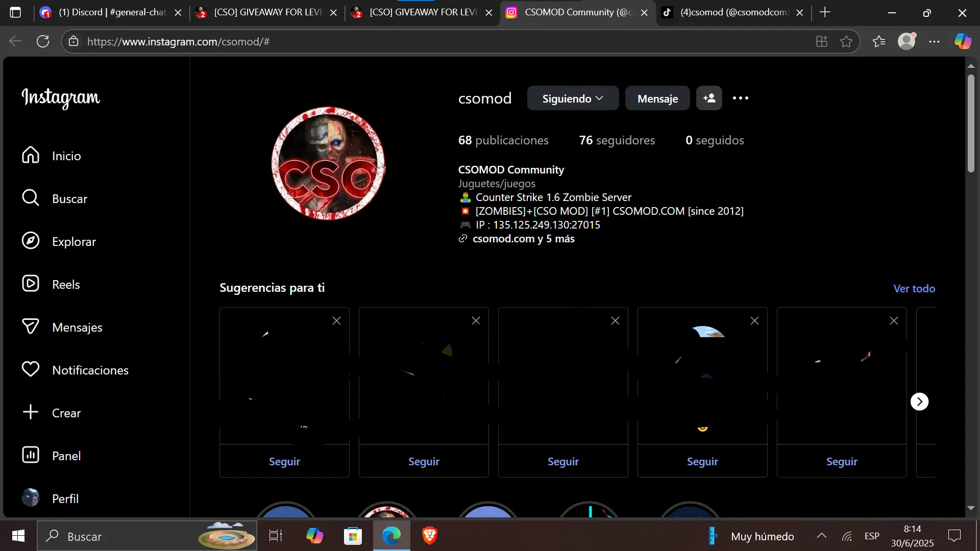Go to Explorar compass icon
This screenshot has height=551, width=980.
tap(31, 241)
